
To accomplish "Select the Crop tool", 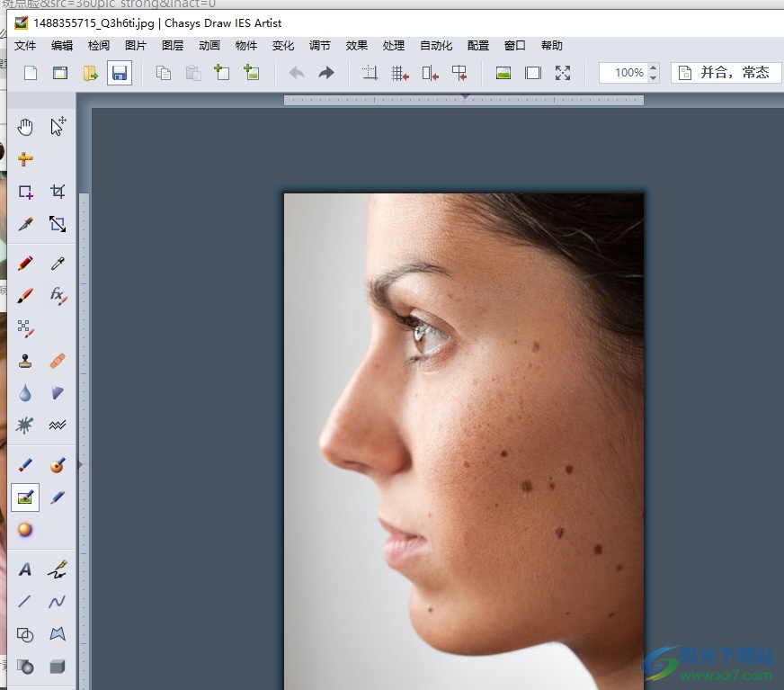I will point(58,192).
